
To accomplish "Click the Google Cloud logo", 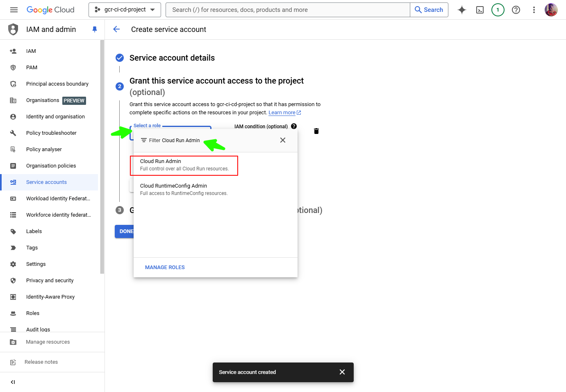I will click(x=50, y=10).
